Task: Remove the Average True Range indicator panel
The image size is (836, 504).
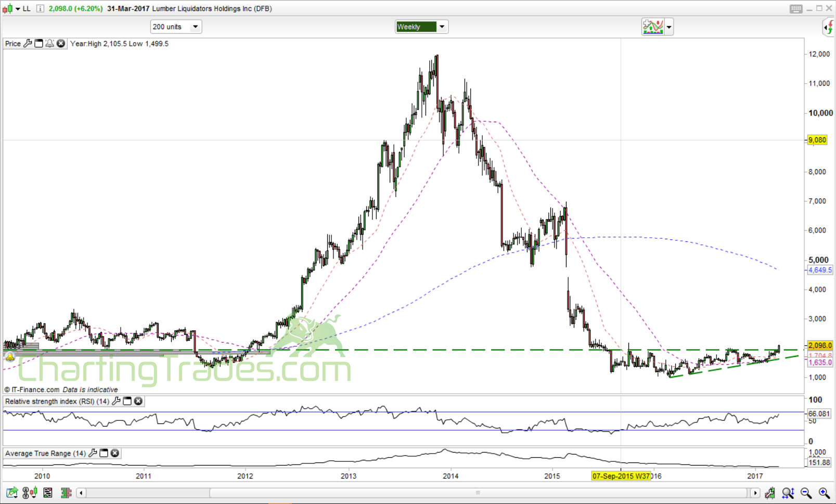Action: 115,453
